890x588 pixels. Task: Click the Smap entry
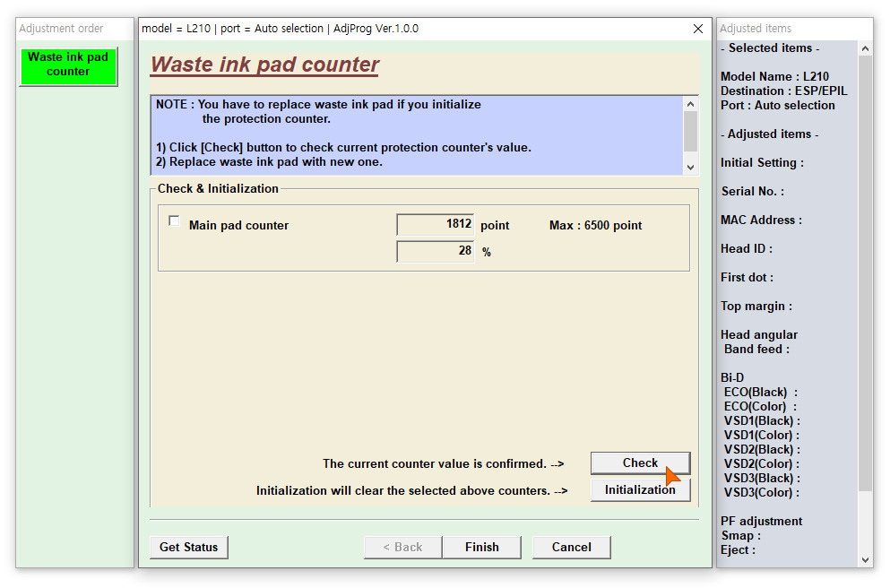[740, 536]
